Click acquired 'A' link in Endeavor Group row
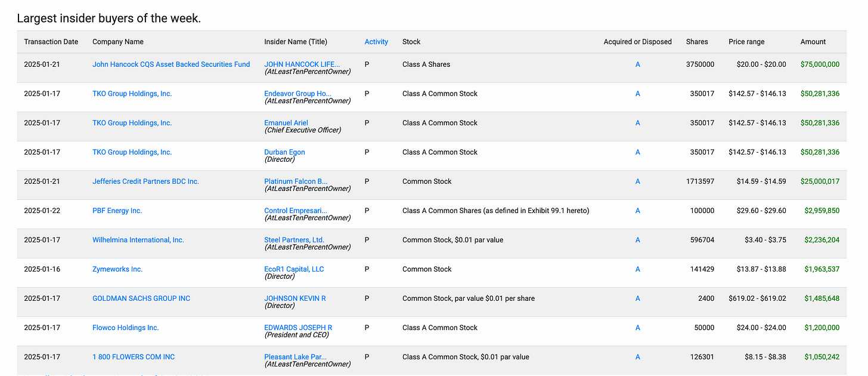This screenshot has width=868, height=376. [x=638, y=94]
